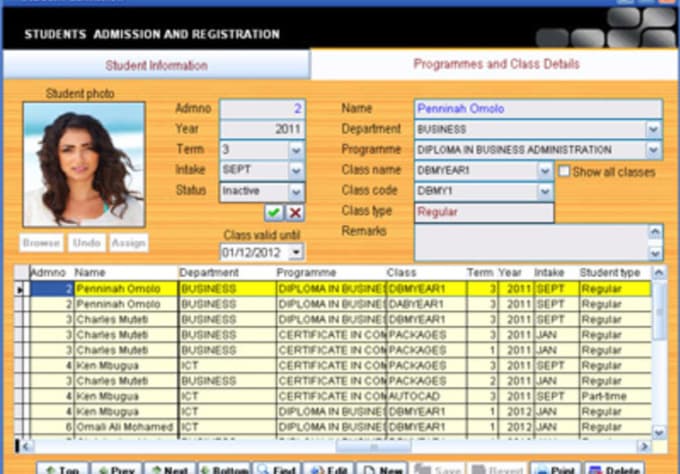This screenshot has height=474, width=680.
Task: Click the row selector arrow of first grid row
Action: [x=20, y=289]
